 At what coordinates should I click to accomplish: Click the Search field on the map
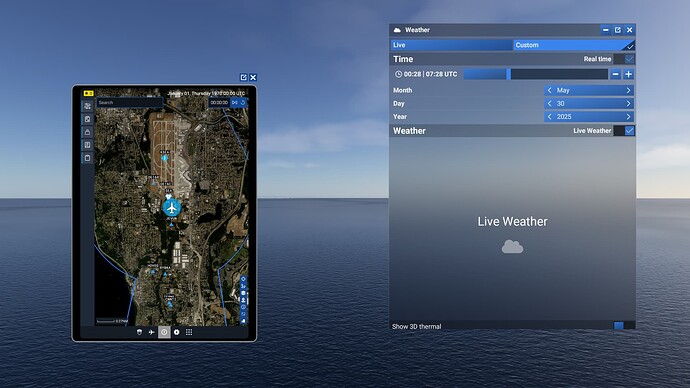tap(130, 102)
